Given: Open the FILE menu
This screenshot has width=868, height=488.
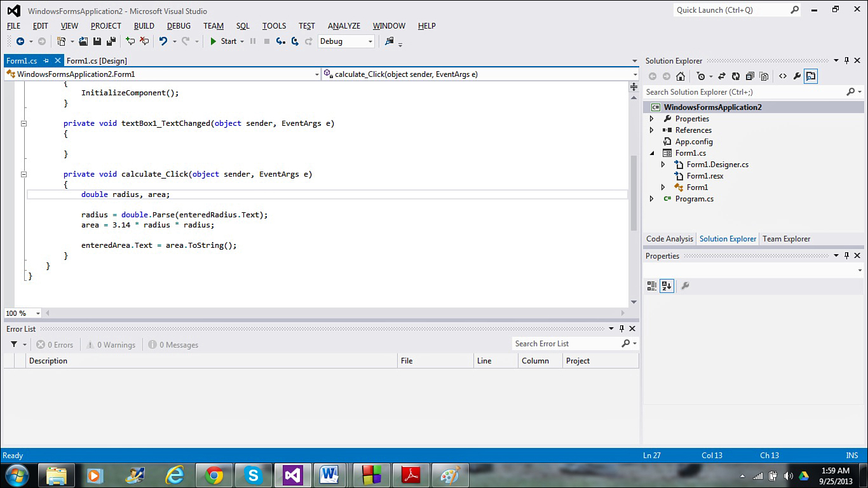Looking at the screenshot, I should tap(13, 26).
